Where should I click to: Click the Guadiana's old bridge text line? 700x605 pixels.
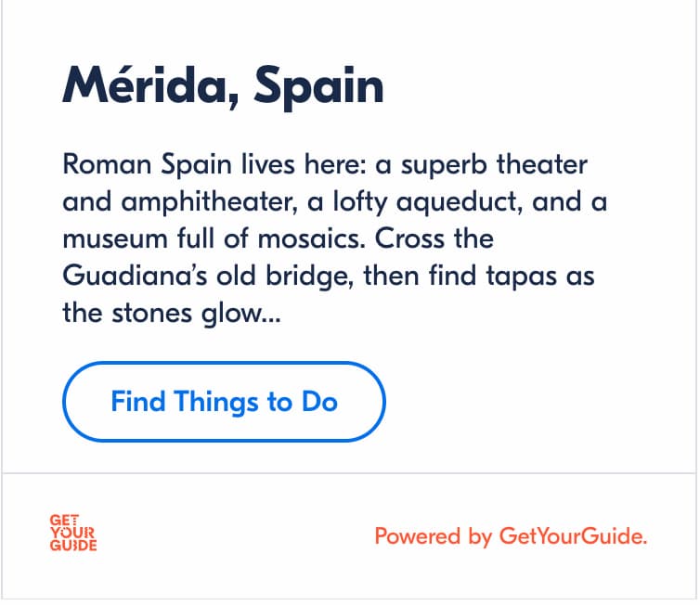328,276
